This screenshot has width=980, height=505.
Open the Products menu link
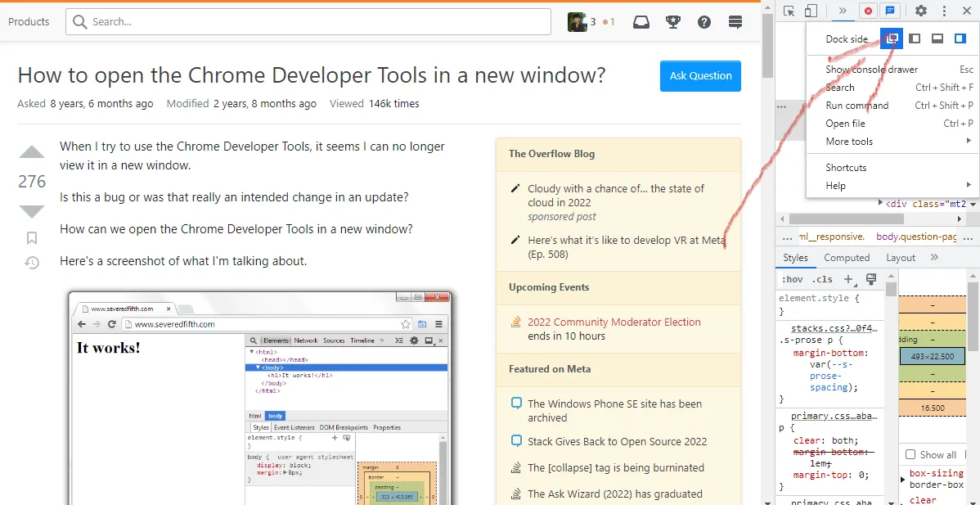click(29, 22)
